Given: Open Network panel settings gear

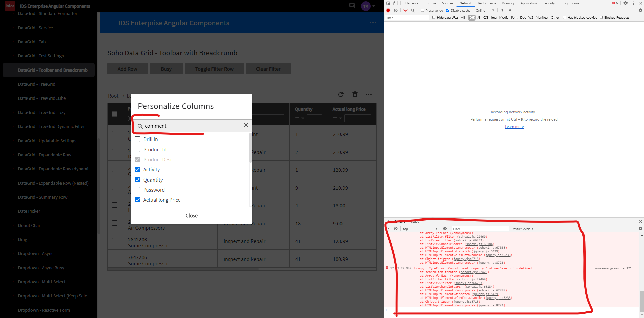Looking at the screenshot, I should (x=640, y=10).
